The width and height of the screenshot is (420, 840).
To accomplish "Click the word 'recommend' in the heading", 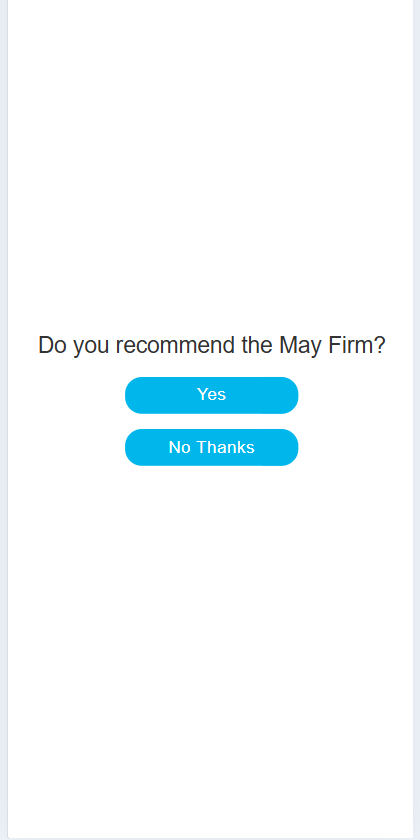I will pyautogui.click(x=175, y=346).
